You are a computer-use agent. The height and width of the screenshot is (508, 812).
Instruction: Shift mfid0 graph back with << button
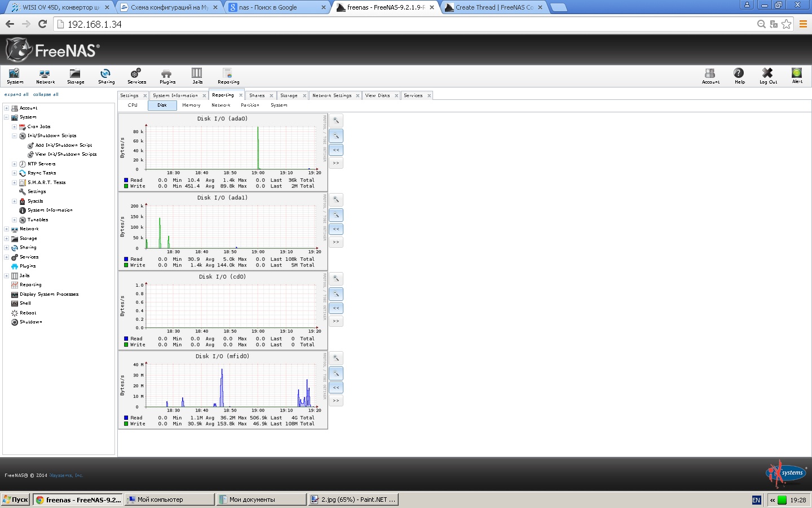click(336, 387)
